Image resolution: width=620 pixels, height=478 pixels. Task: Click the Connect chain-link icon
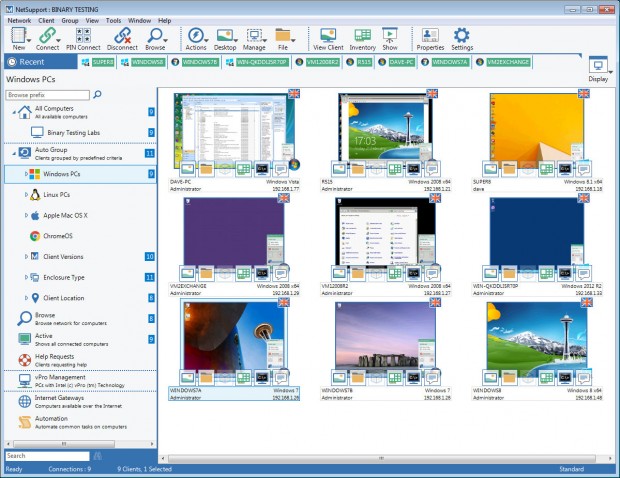[47, 36]
